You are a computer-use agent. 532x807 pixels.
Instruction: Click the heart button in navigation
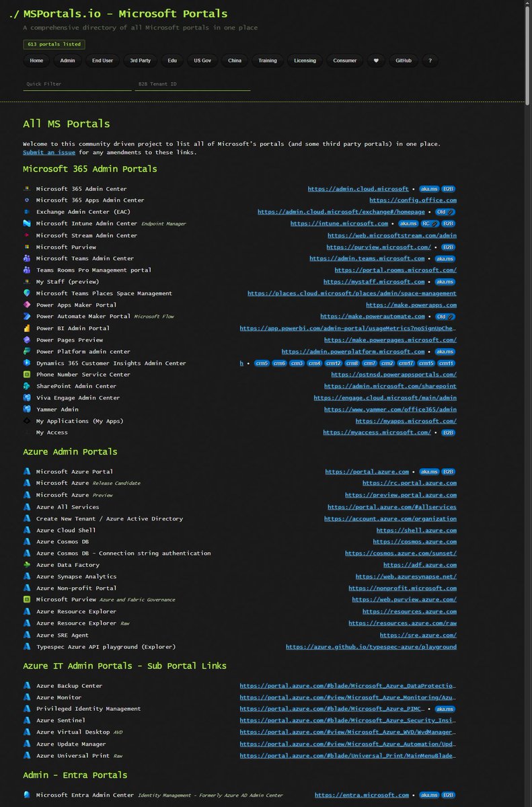click(x=376, y=61)
